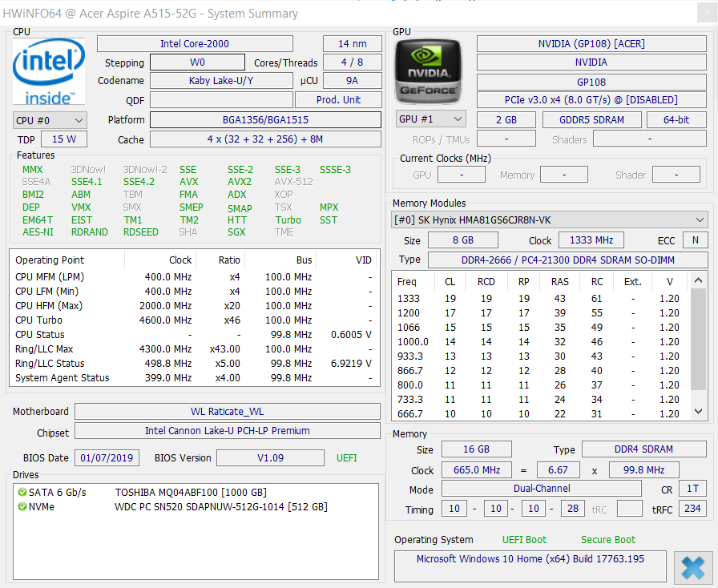Click the 1066 frequency timing row
Viewport: 718px width, 588px height.
click(x=540, y=328)
